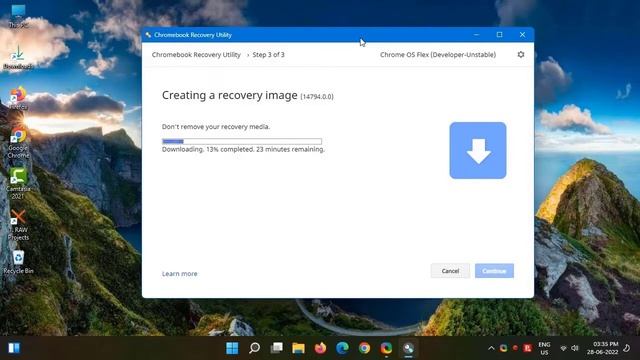This screenshot has width=640, height=360.
Task: Follow the Learn more link
Action: (180, 274)
